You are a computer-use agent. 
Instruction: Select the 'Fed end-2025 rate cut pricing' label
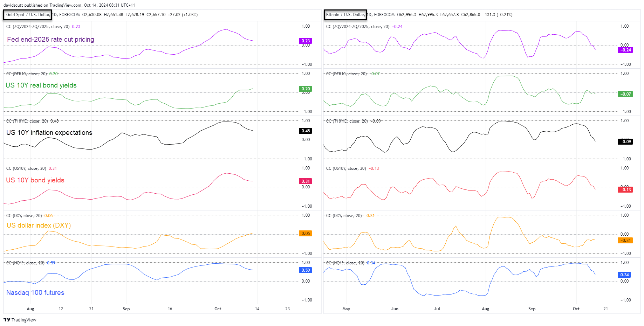(50, 40)
